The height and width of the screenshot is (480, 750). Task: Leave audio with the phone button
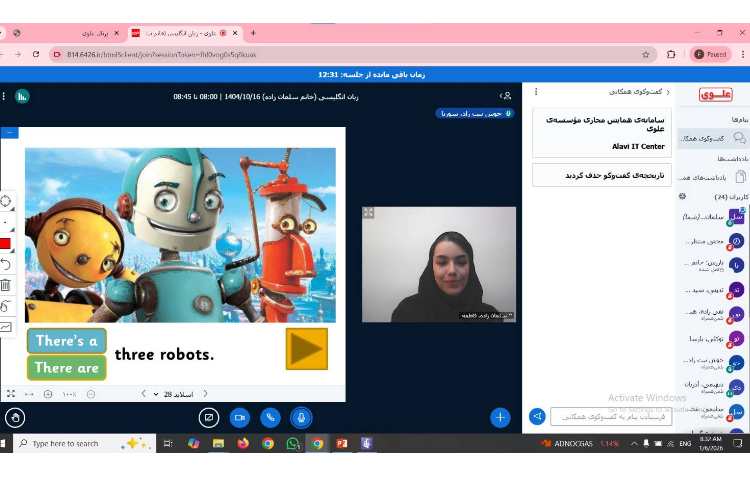pos(270,417)
